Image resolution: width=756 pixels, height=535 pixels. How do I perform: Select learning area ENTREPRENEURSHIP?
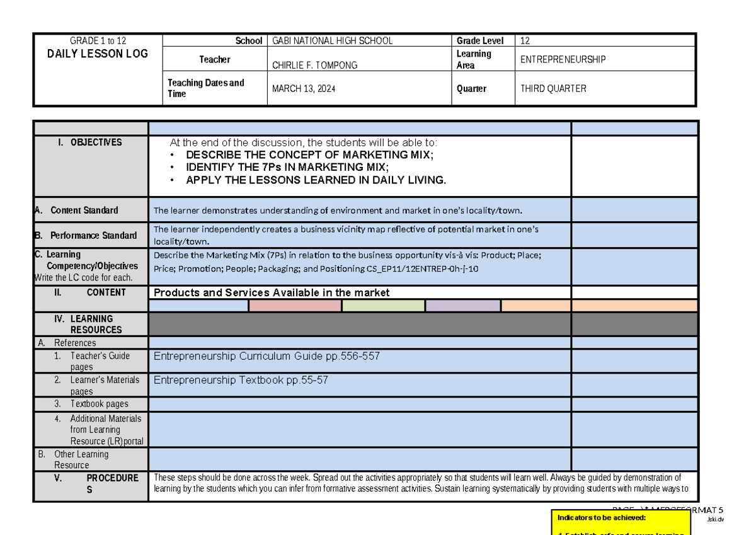(563, 59)
